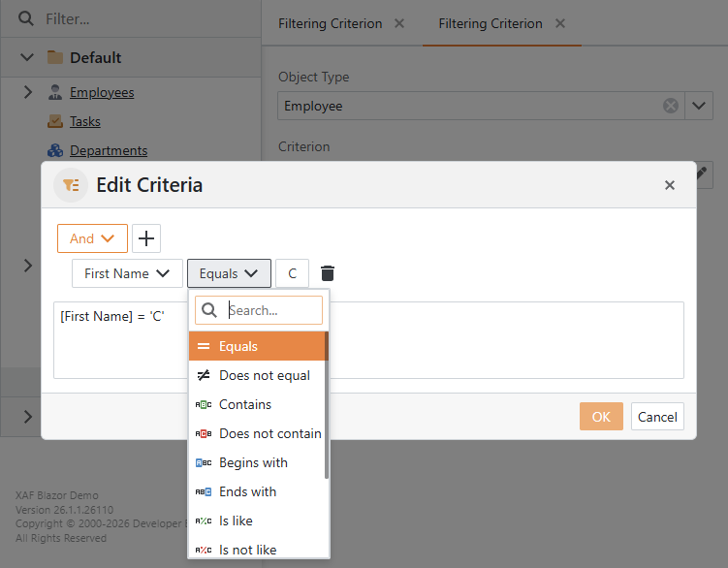Open the Tasks navigation link
728x568 pixels.
85,121
